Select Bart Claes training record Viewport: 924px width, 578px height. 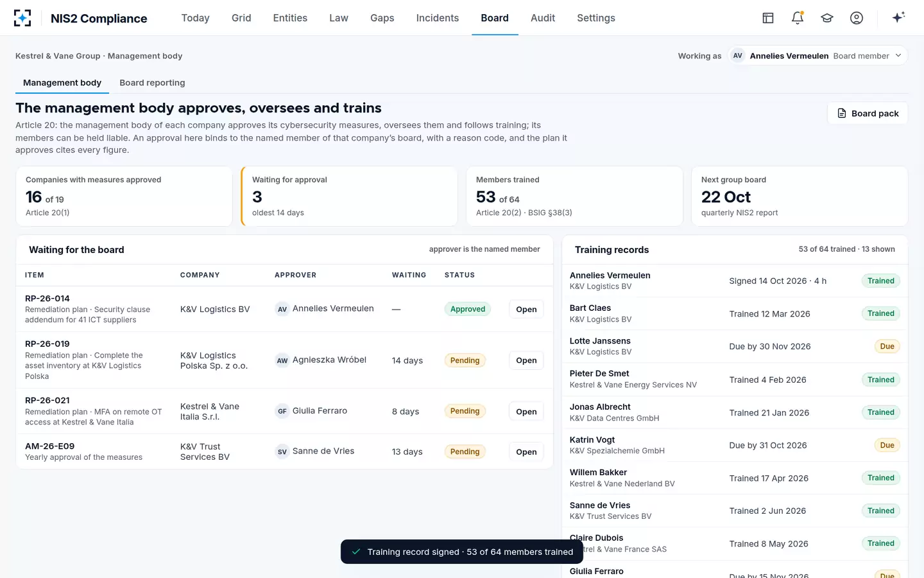click(735, 313)
